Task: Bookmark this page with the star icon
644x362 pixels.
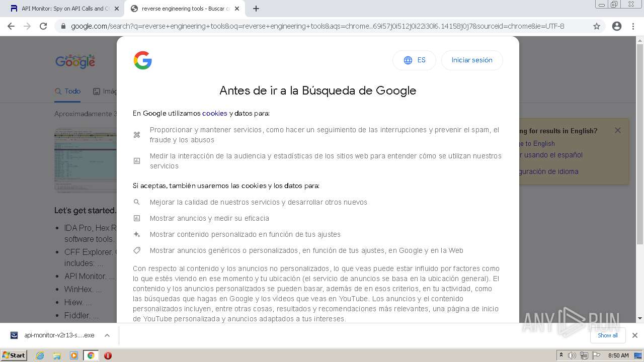Action: click(597, 26)
